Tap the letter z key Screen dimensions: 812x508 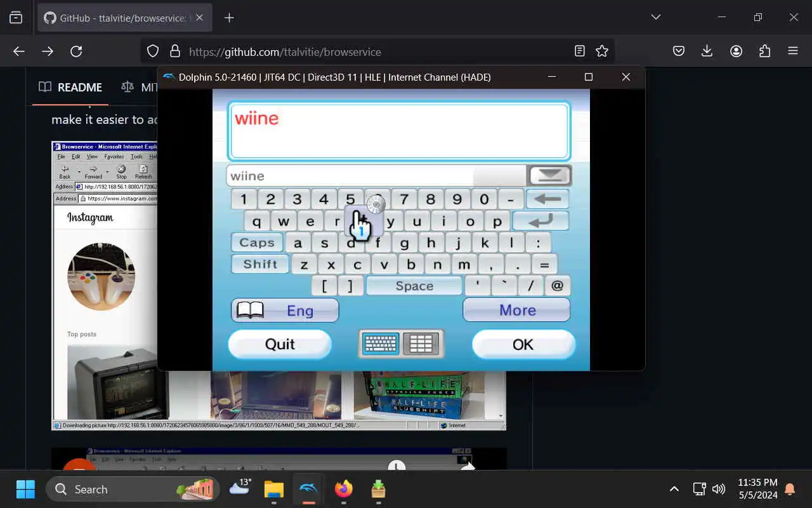point(304,264)
